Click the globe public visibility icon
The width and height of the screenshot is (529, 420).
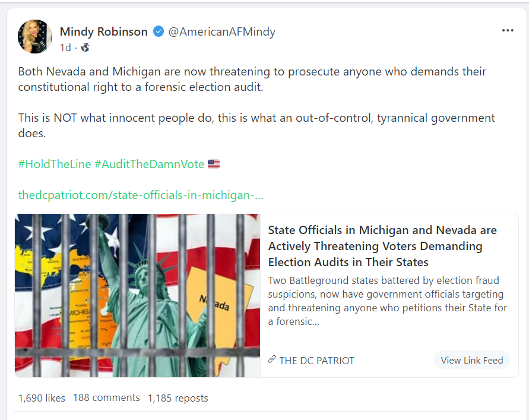85,47
